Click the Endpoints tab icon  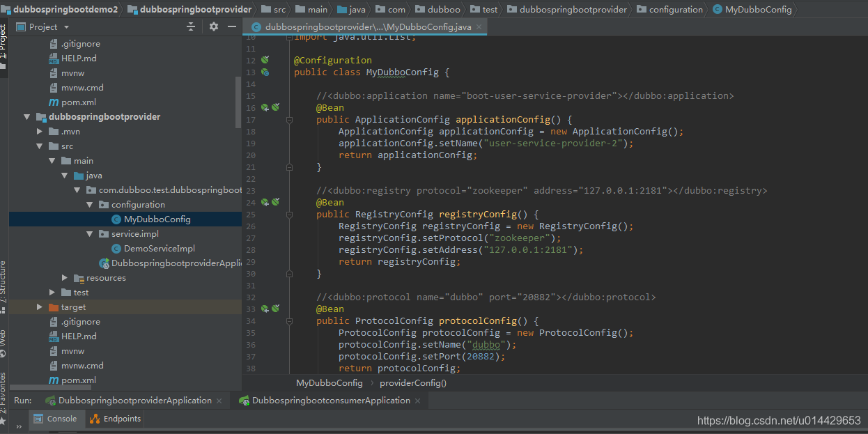94,419
